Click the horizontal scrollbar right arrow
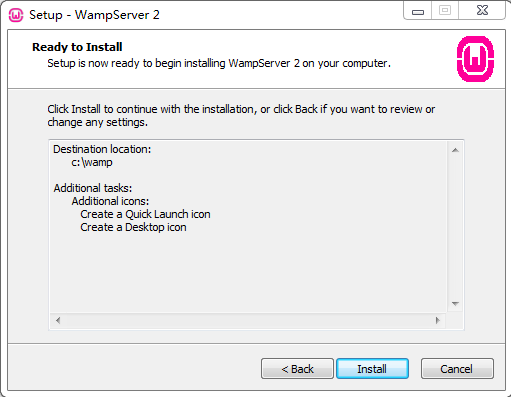This screenshot has width=511, height=397. coord(438,320)
